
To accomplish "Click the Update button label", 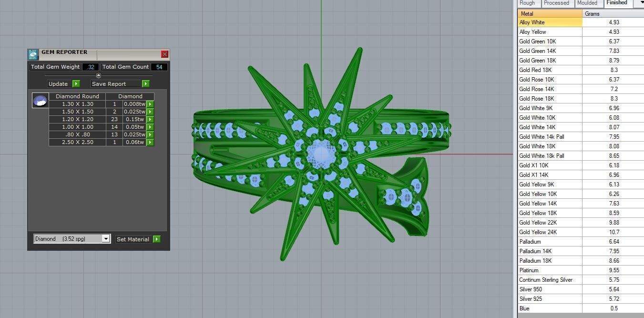I will 58,83.
